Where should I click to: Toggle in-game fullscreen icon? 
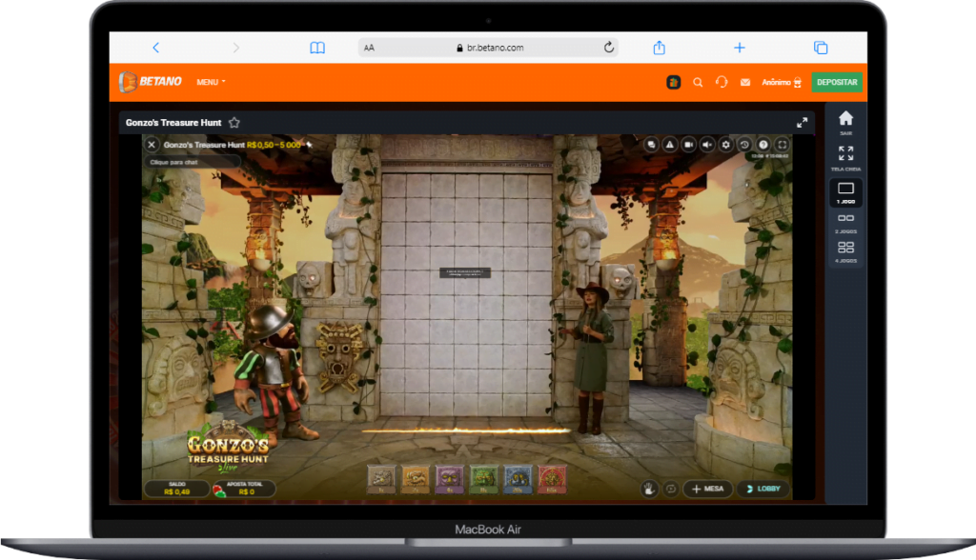tap(783, 145)
